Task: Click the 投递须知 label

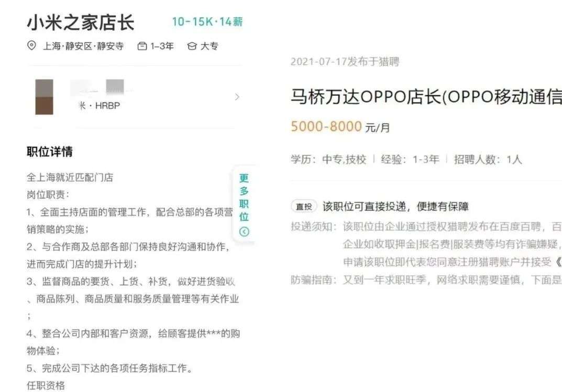Action: coord(314,226)
